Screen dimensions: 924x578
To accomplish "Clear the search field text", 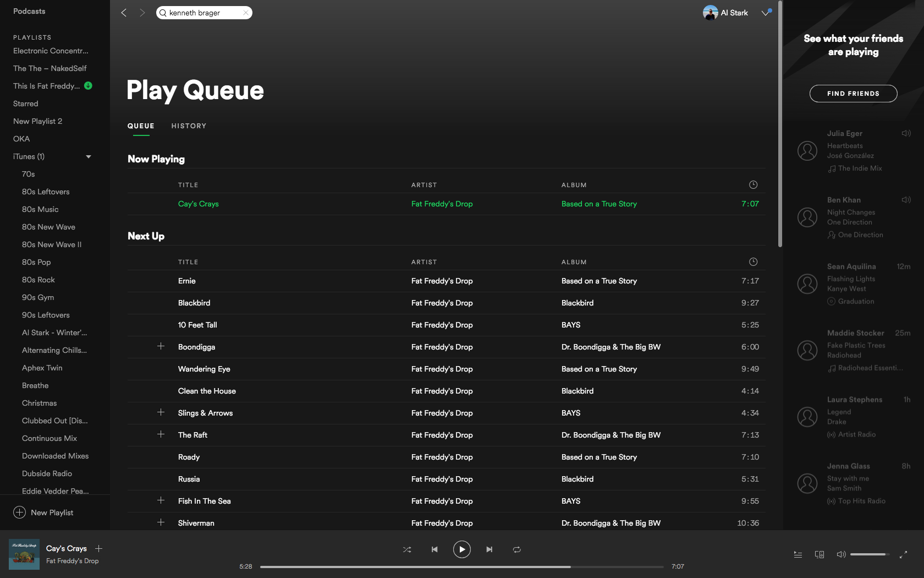I will click(246, 13).
